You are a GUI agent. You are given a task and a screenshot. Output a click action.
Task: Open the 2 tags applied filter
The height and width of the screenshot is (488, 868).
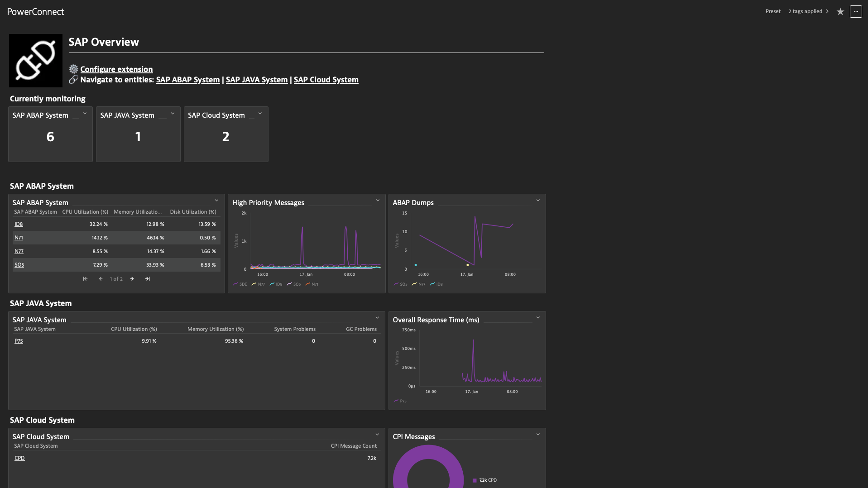click(x=806, y=11)
